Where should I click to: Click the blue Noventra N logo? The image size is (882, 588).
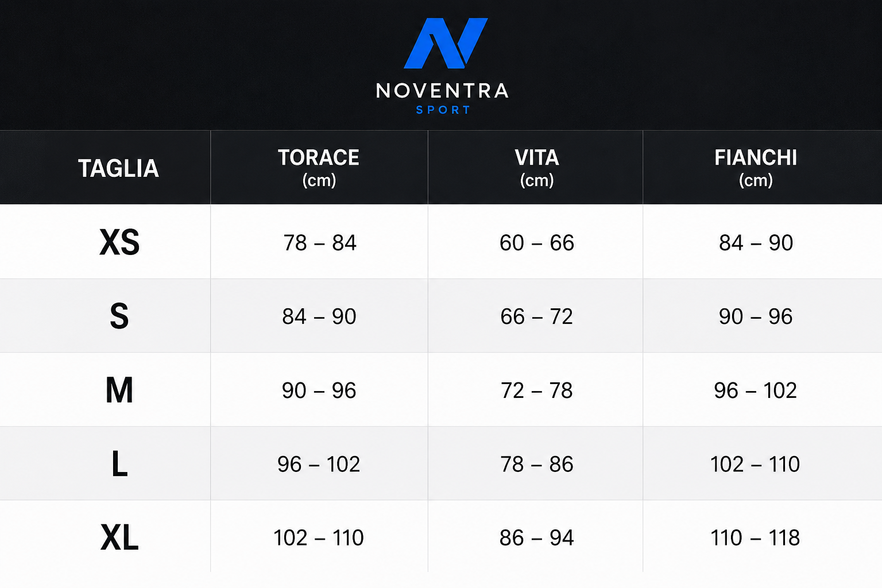coord(446,43)
